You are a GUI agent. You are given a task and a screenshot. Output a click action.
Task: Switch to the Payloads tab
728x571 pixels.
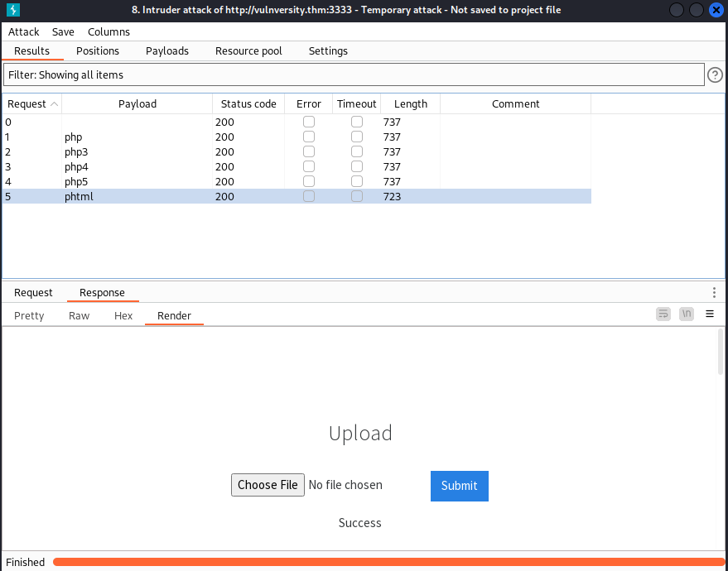point(167,51)
